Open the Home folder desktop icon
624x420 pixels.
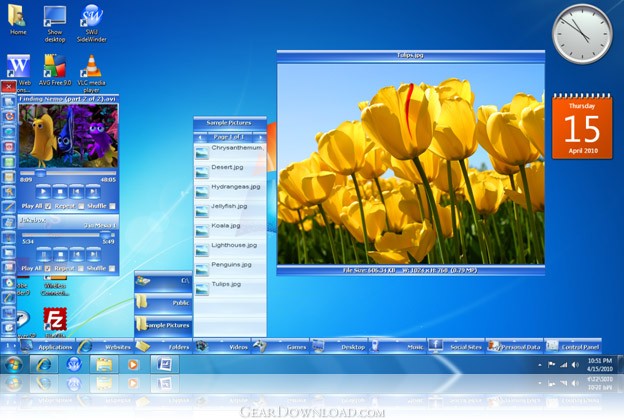pyautogui.click(x=18, y=20)
